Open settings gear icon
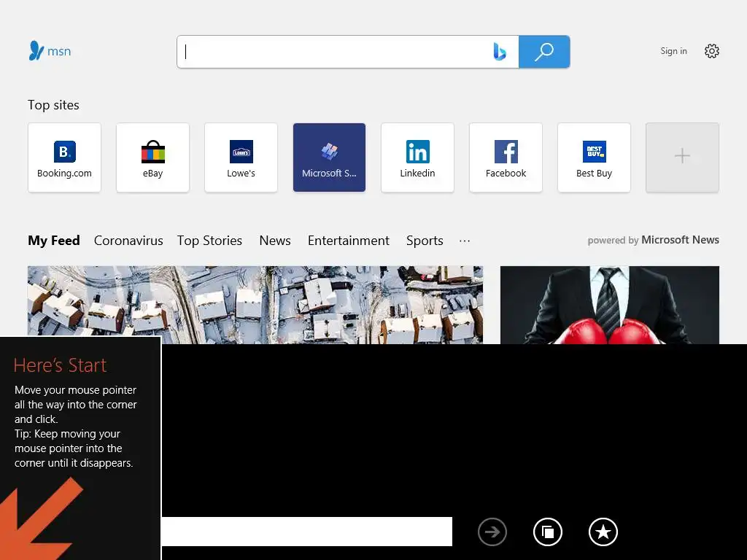Image resolution: width=747 pixels, height=560 pixels. click(712, 51)
